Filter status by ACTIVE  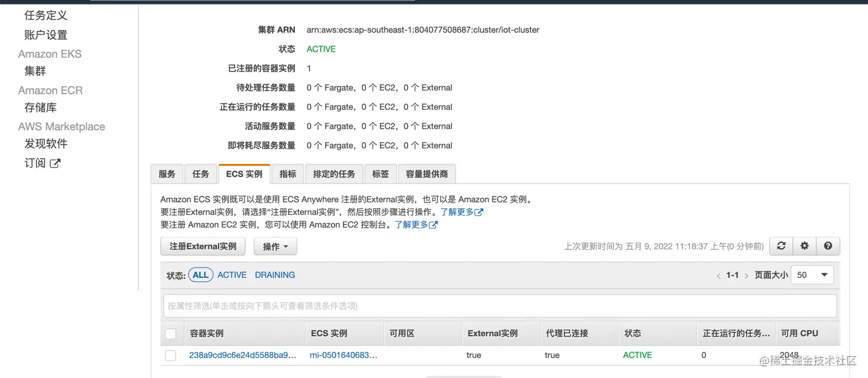point(232,275)
